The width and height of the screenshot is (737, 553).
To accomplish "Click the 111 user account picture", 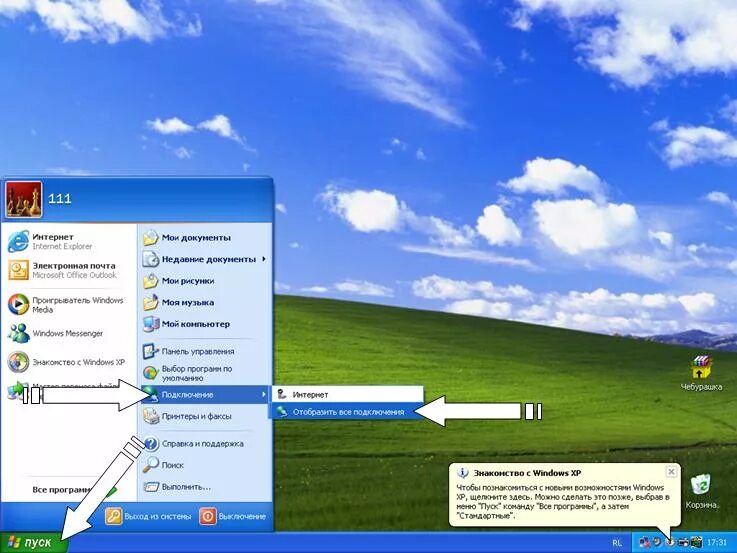I will (x=24, y=199).
